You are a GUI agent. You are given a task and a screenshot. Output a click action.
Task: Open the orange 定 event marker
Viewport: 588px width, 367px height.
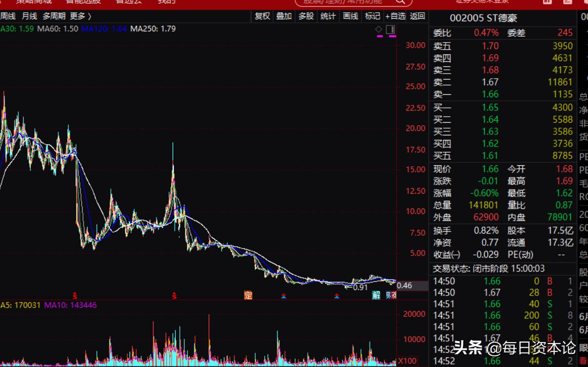tap(248, 295)
